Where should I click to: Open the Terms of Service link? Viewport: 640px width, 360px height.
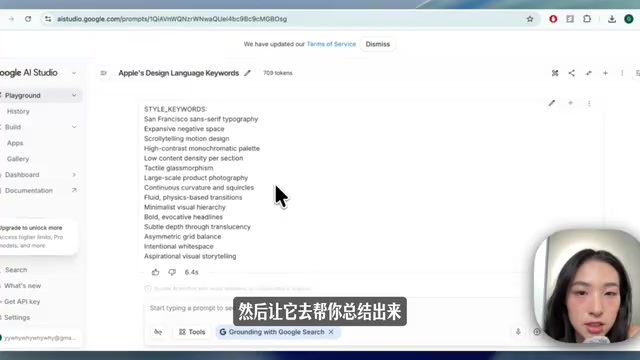331,44
